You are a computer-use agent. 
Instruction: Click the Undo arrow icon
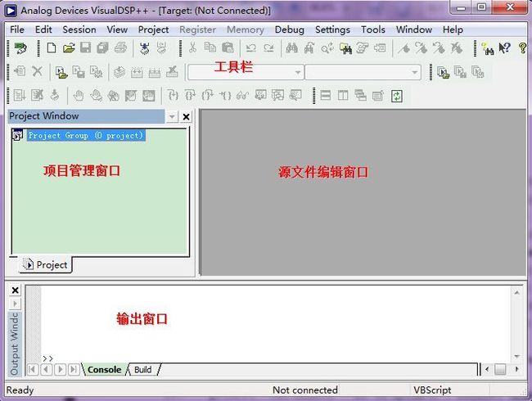[x=251, y=47]
